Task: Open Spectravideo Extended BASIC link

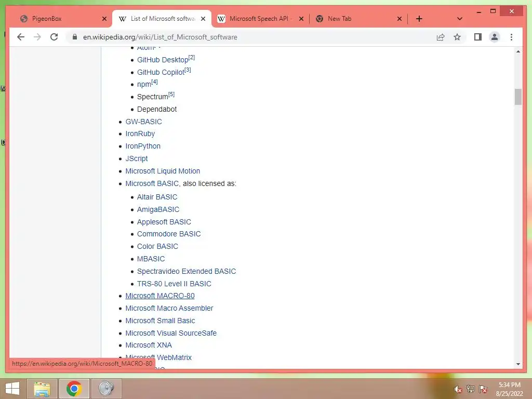Action: point(187,271)
